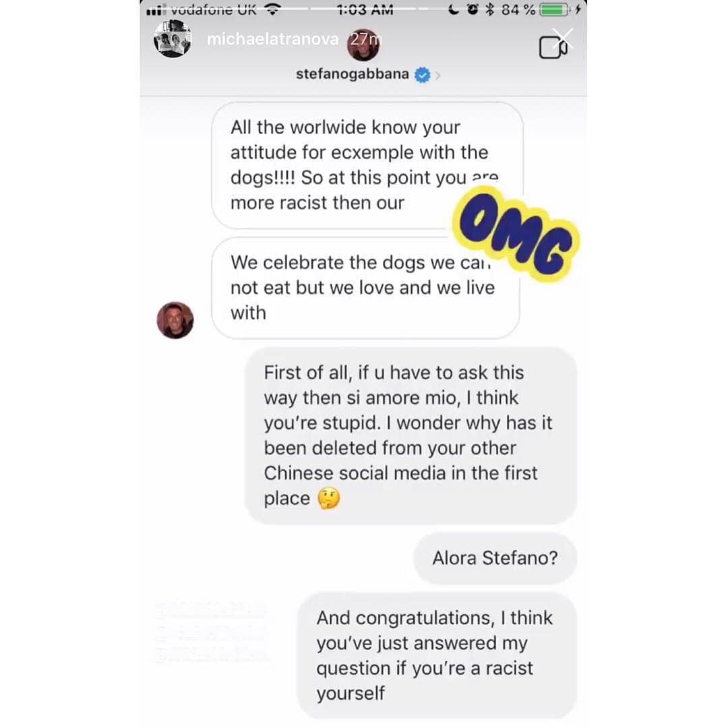Tap the story progress bar at top
Screen dimensions: 728x728
coord(363,8)
